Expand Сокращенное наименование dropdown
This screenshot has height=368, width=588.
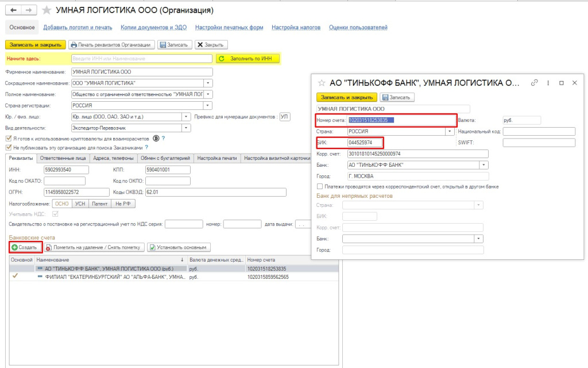208,83
